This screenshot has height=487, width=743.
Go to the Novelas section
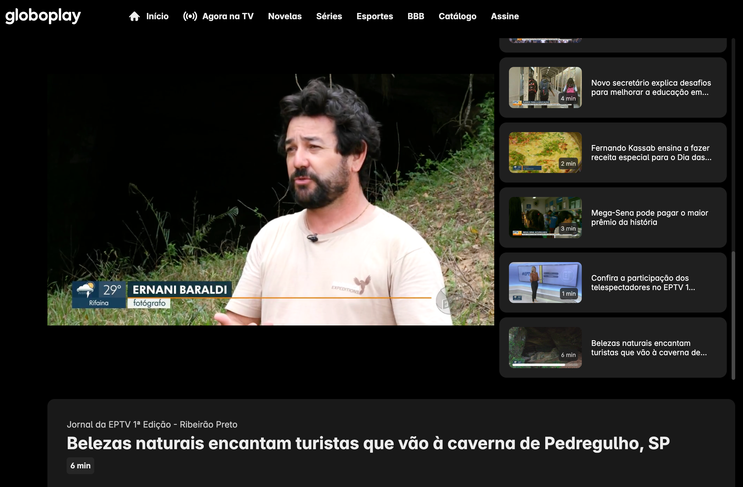pyautogui.click(x=285, y=17)
